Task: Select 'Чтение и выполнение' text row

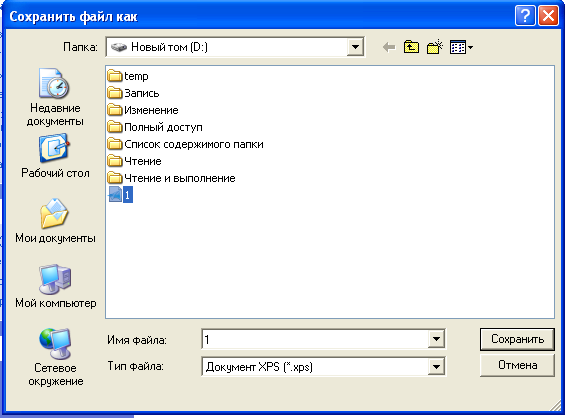Action: [x=180, y=178]
